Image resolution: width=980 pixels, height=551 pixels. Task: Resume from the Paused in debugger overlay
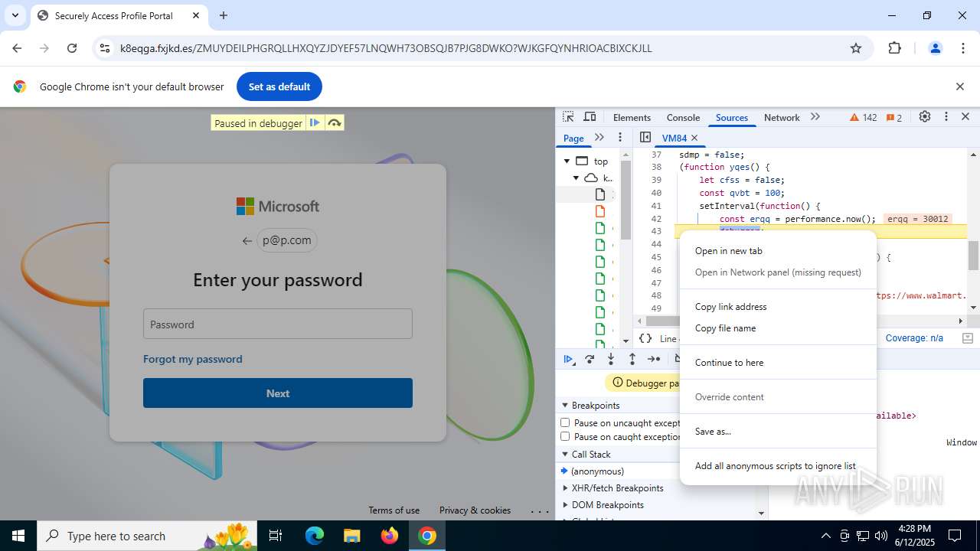click(x=315, y=123)
